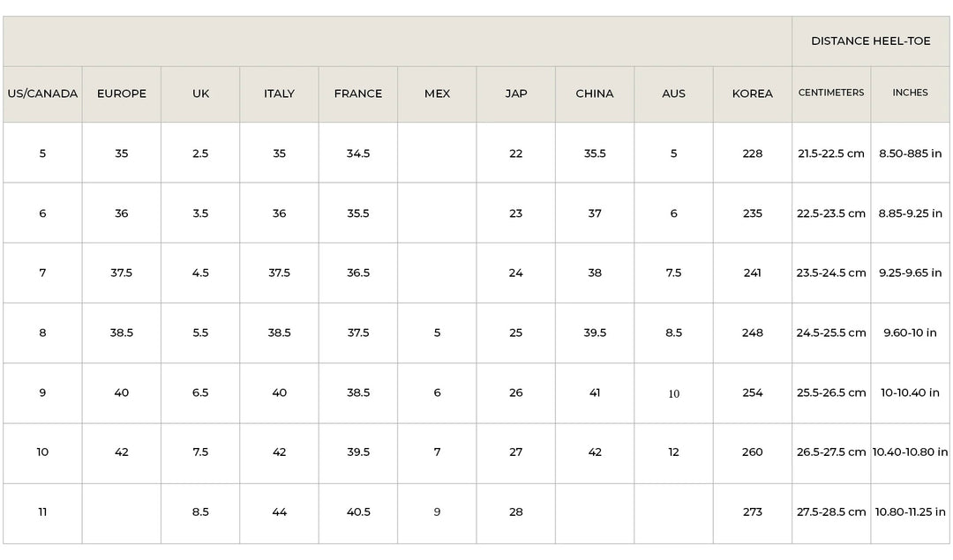Click UK size 6.5 cell
The image size is (953, 560).
(200, 393)
